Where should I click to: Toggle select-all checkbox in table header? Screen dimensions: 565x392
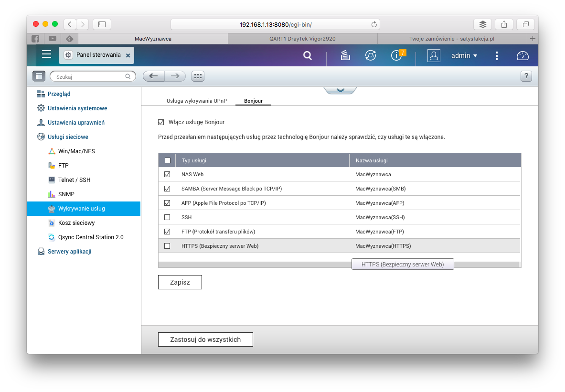(x=168, y=160)
